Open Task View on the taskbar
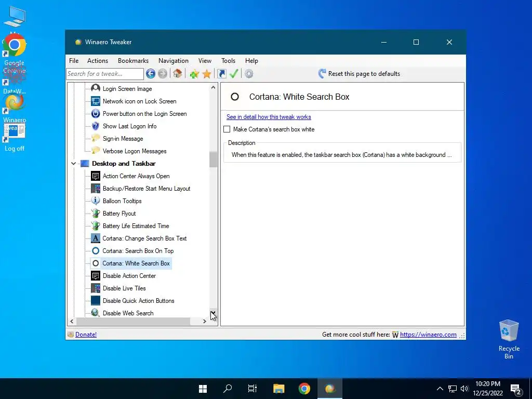532x399 pixels. coord(252,389)
